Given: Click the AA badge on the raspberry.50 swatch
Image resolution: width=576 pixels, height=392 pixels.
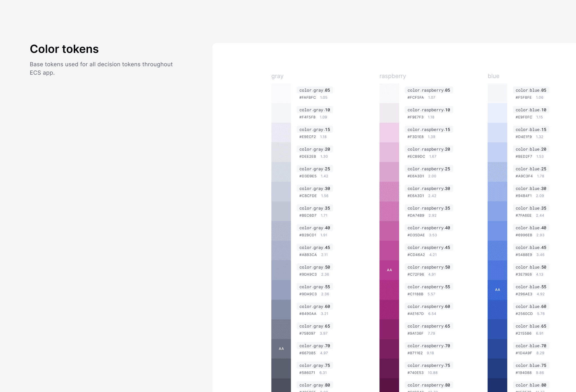Looking at the screenshot, I should point(389,270).
